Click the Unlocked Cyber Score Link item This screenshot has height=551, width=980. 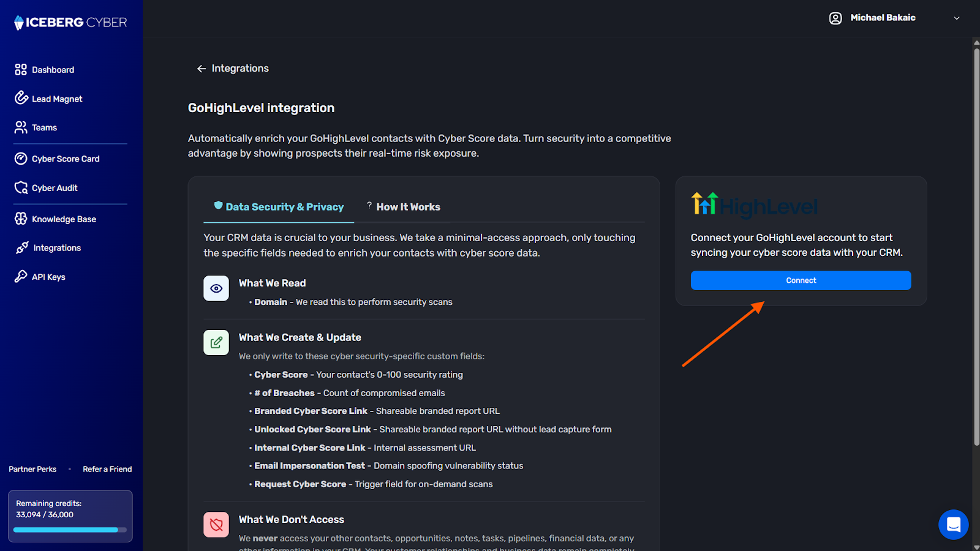(x=431, y=429)
